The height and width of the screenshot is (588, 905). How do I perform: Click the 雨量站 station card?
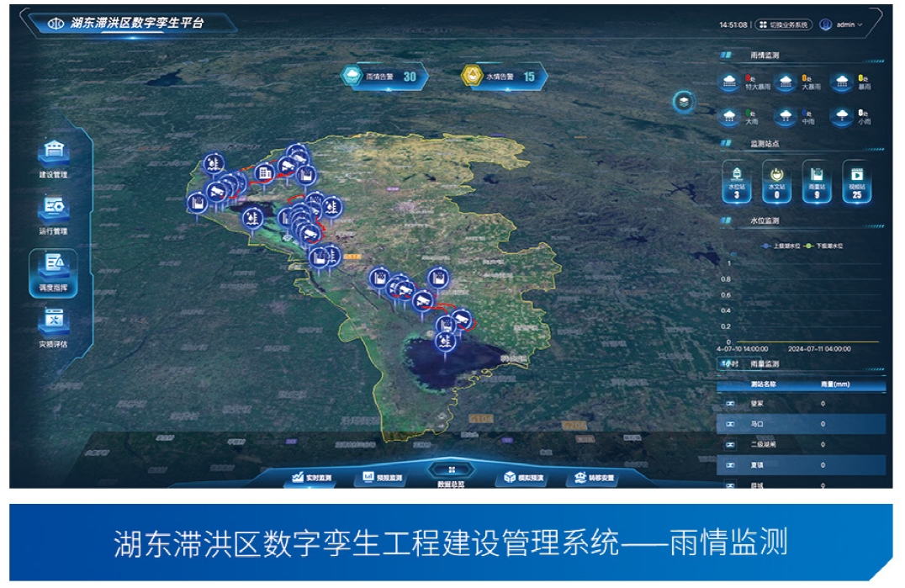817,181
